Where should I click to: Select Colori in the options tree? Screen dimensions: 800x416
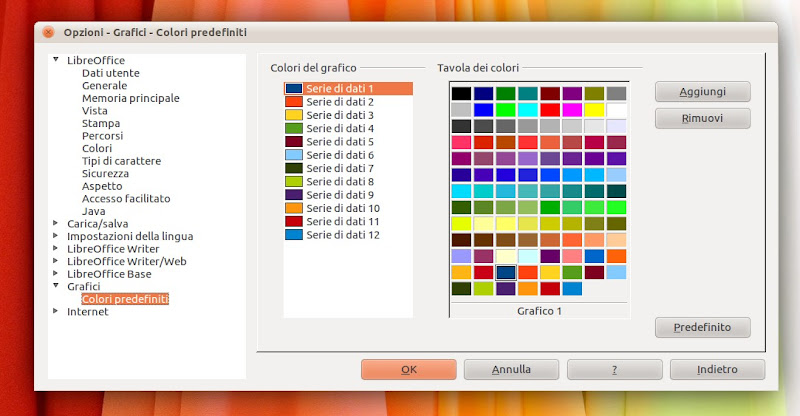97,148
